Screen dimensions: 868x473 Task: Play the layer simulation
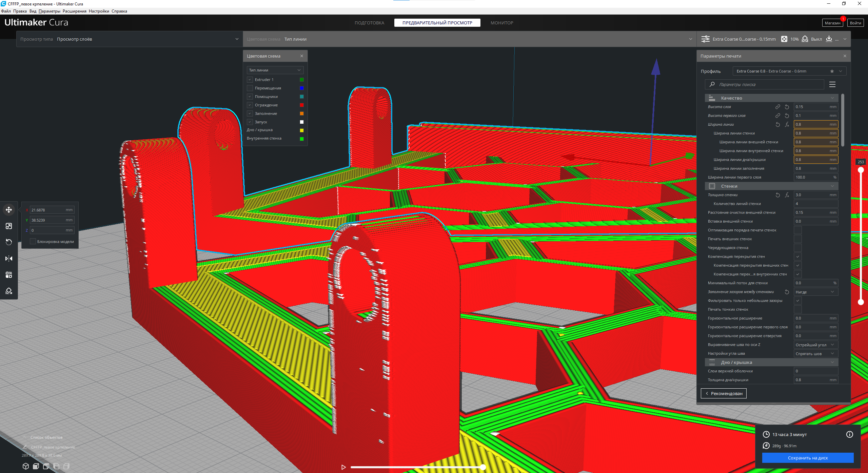343,467
